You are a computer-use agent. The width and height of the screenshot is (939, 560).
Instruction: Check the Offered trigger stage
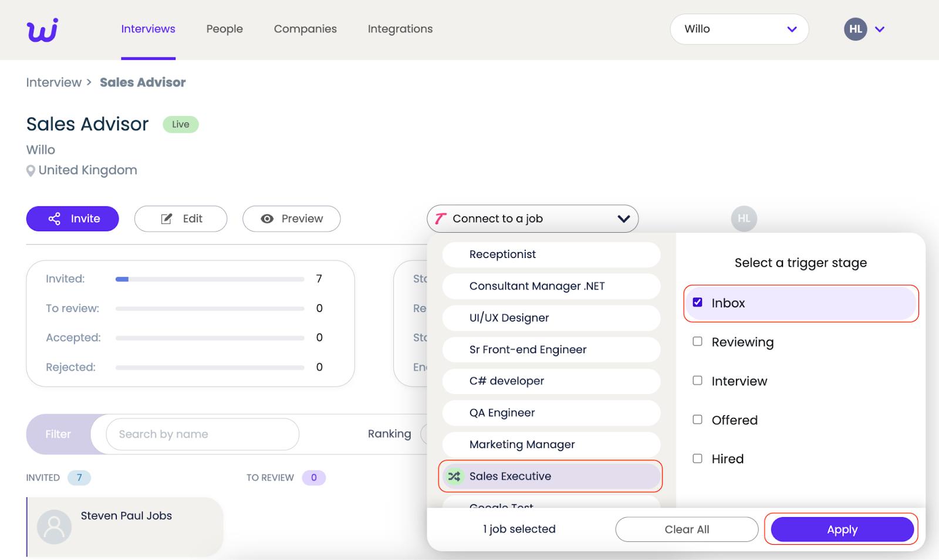coord(697,419)
